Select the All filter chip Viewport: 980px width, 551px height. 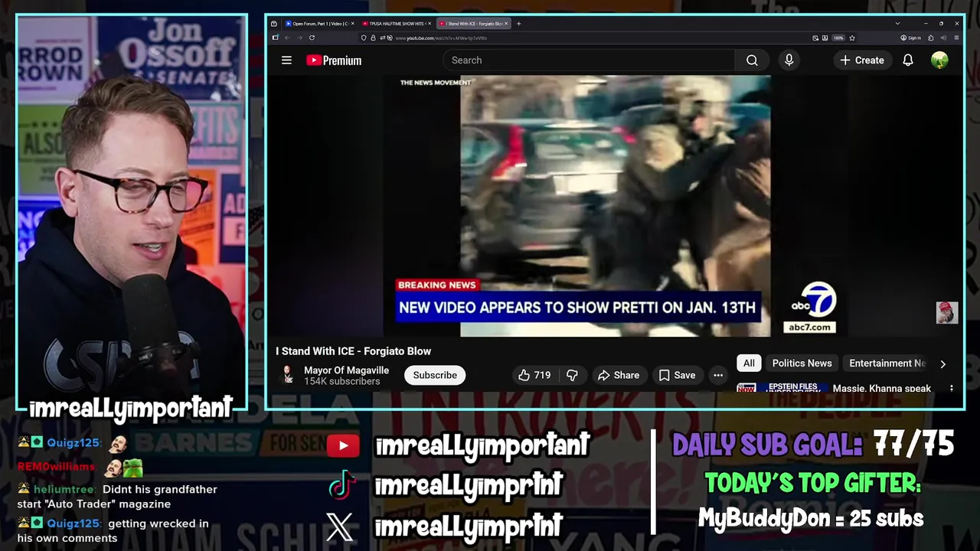[749, 364]
